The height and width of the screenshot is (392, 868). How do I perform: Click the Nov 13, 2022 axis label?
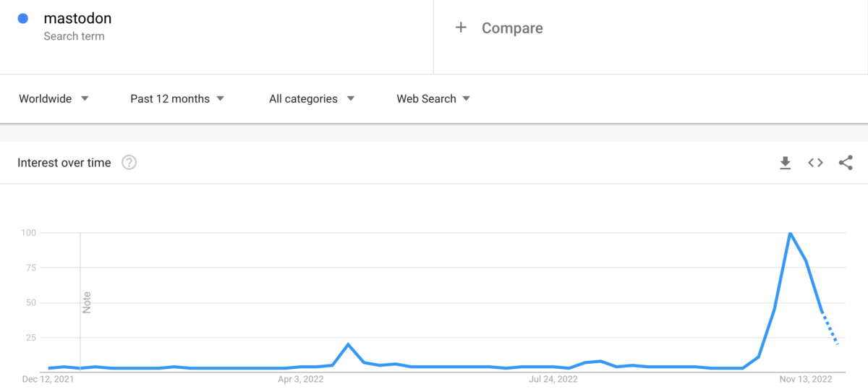point(806,378)
